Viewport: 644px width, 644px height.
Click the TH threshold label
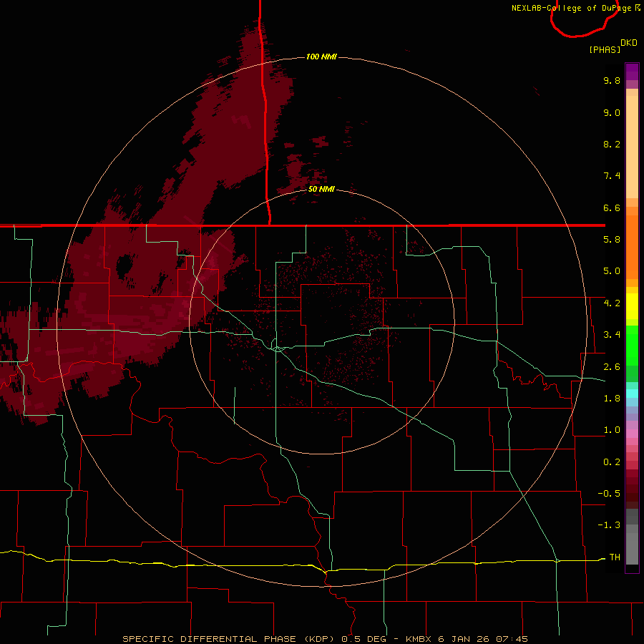click(x=615, y=557)
